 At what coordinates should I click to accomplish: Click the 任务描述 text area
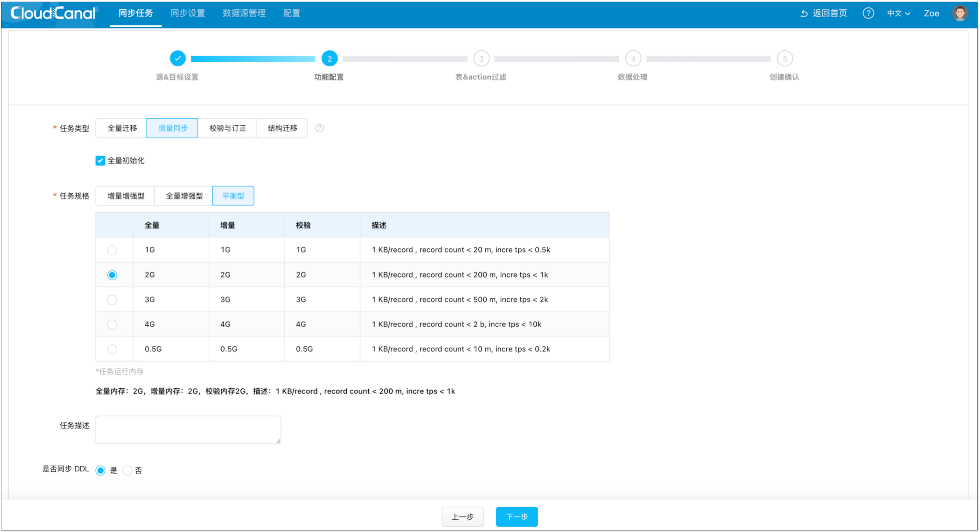pyautogui.click(x=188, y=430)
